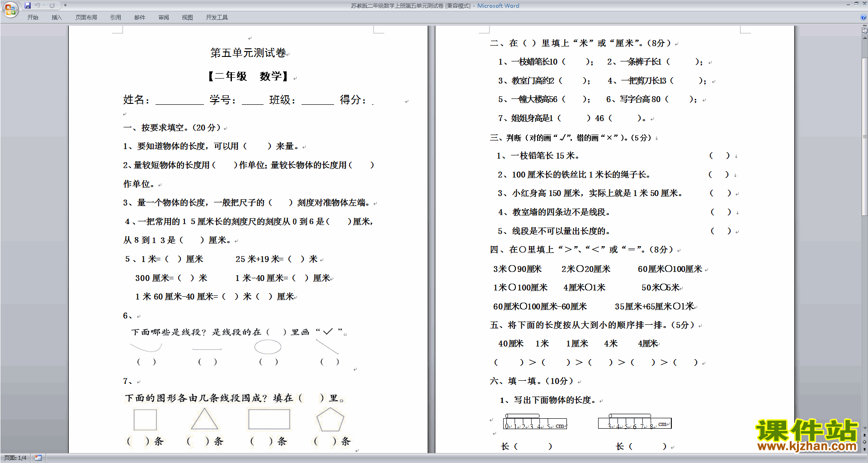Screen dimensions: 868x463
Task: Toggle the ruler button above scrollbar
Action: [865, 31]
